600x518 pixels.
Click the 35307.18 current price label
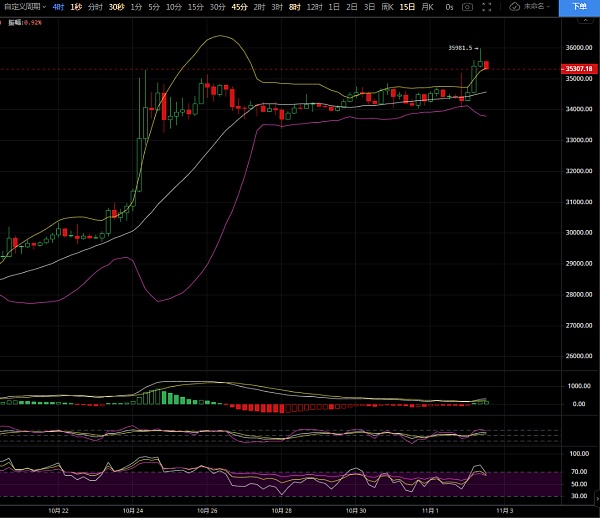coord(578,69)
